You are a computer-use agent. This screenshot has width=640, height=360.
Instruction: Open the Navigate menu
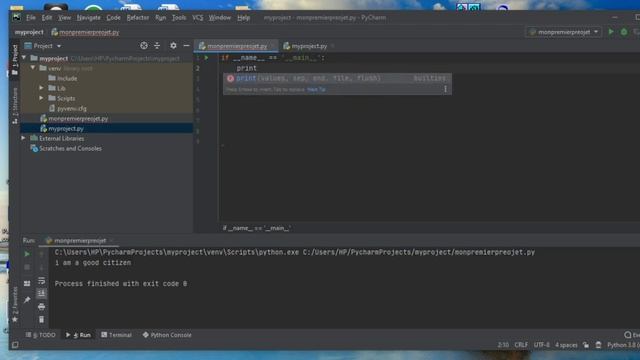pyautogui.click(x=88, y=18)
